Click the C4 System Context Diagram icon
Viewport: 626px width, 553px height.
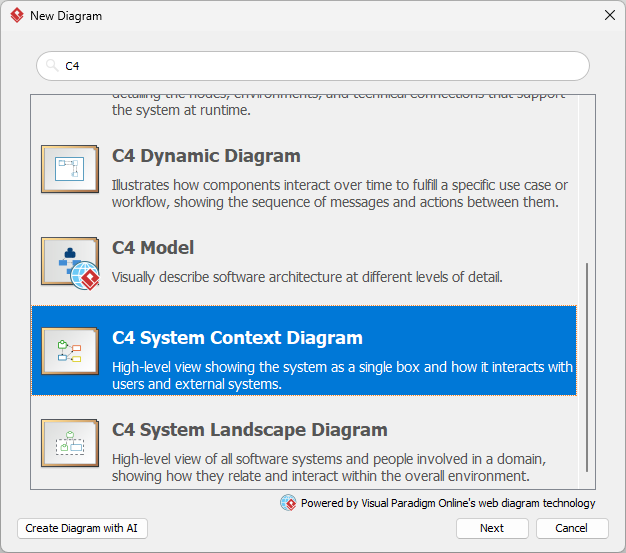69,351
